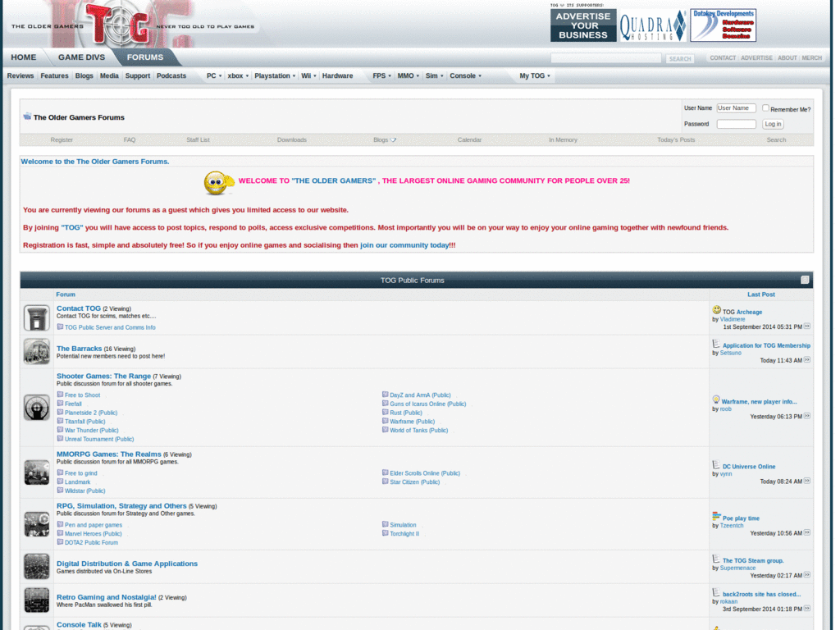This screenshot has width=840, height=630.
Task: Click the site SEARCH button
Action: 680,58
